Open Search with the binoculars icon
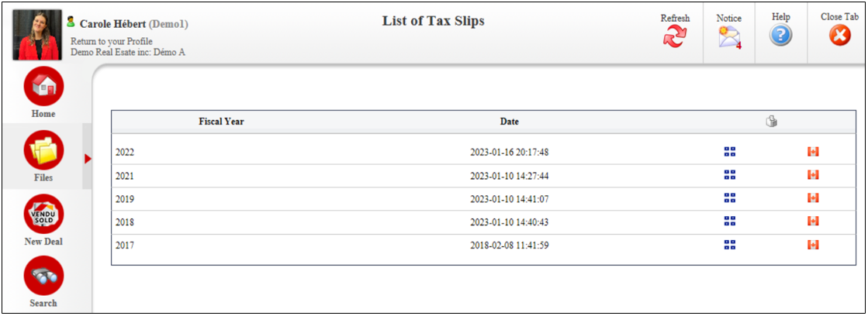Screen dimensions: 868x316 coord(43,276)
